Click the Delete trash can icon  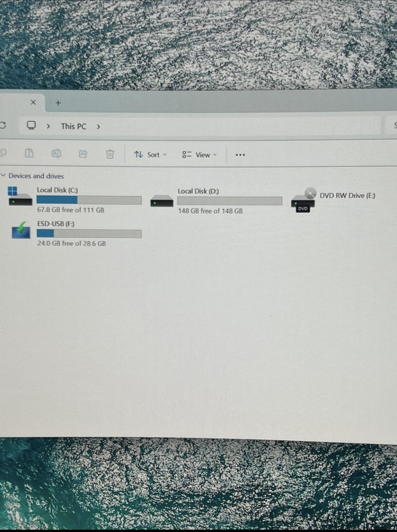pyautogui.click(x=110, y=154)
